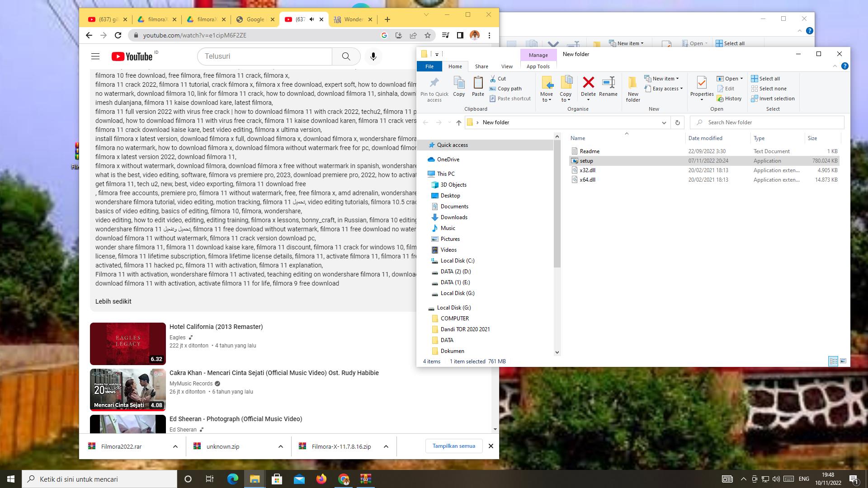
Task: Click Tampilkan semua downloads button
Action: tap(453, 446)
